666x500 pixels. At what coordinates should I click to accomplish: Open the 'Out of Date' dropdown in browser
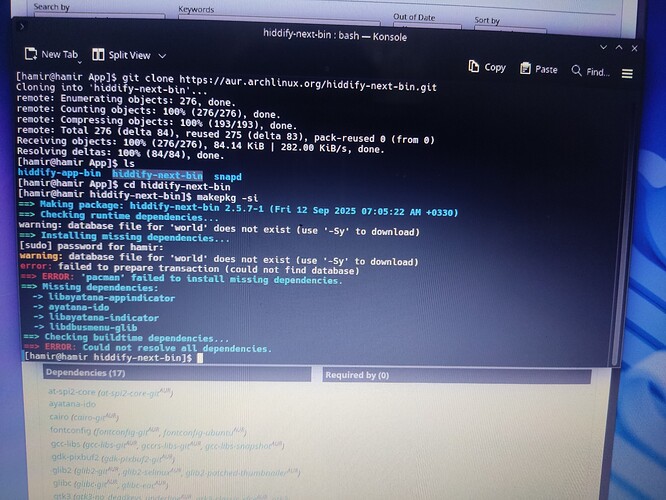pos(427,25)
